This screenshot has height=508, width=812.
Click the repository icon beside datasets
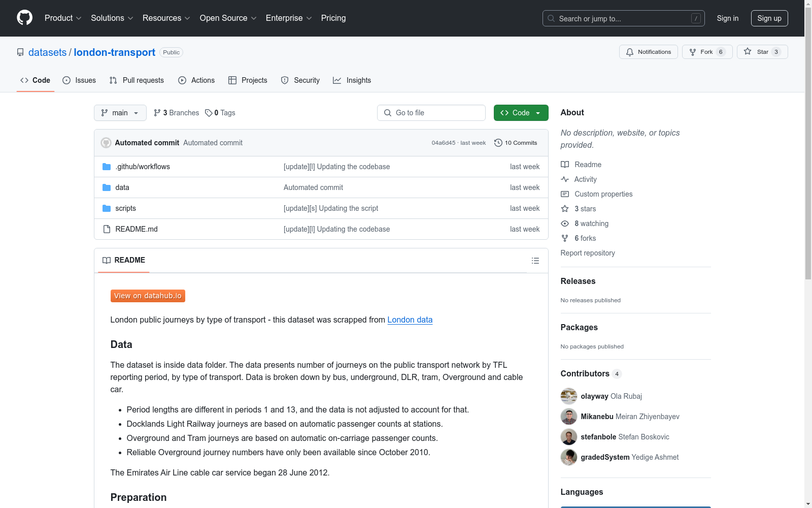pyautogui.click(x=20, y=52)
